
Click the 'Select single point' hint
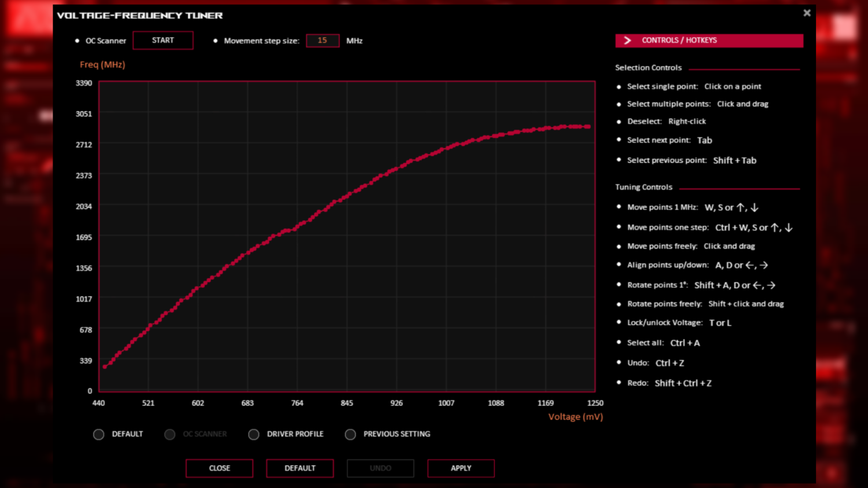[694, 86]
